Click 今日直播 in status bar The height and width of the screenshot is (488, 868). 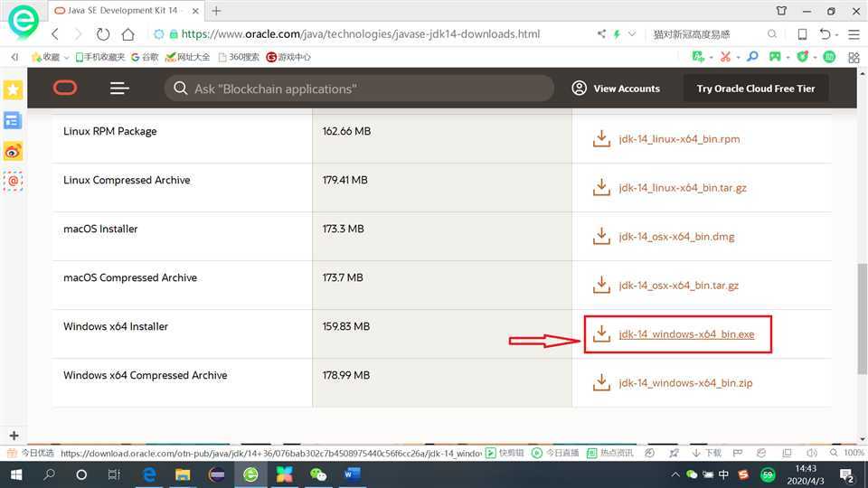[555, 453]
